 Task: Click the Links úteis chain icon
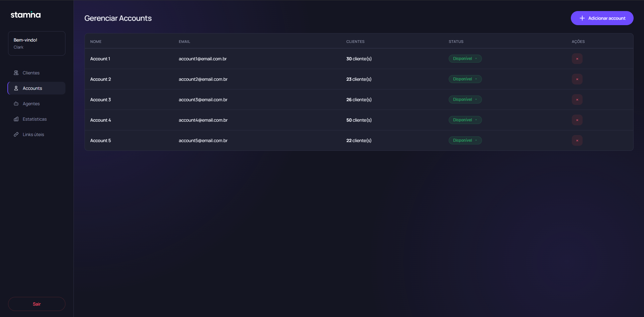point(16,134)
